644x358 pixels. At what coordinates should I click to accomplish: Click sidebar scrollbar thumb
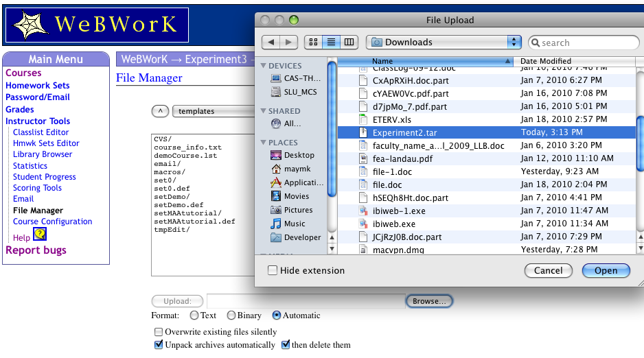[332, 128]
